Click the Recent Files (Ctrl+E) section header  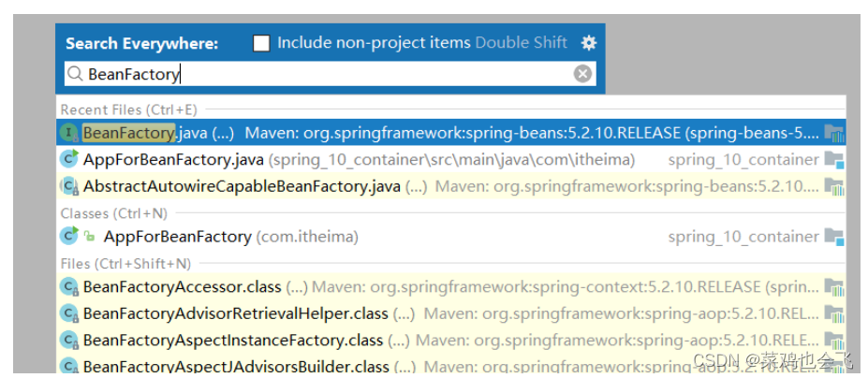coord(128,109)
